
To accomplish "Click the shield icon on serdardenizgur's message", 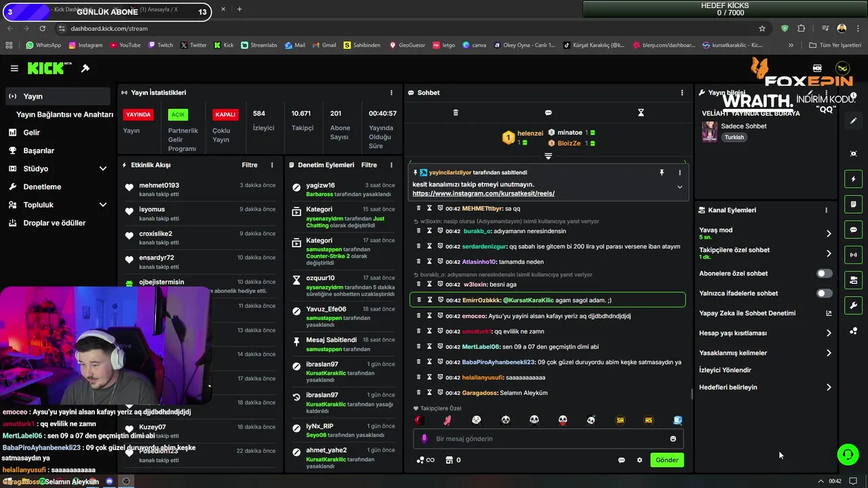I will (x=440, y=246).
